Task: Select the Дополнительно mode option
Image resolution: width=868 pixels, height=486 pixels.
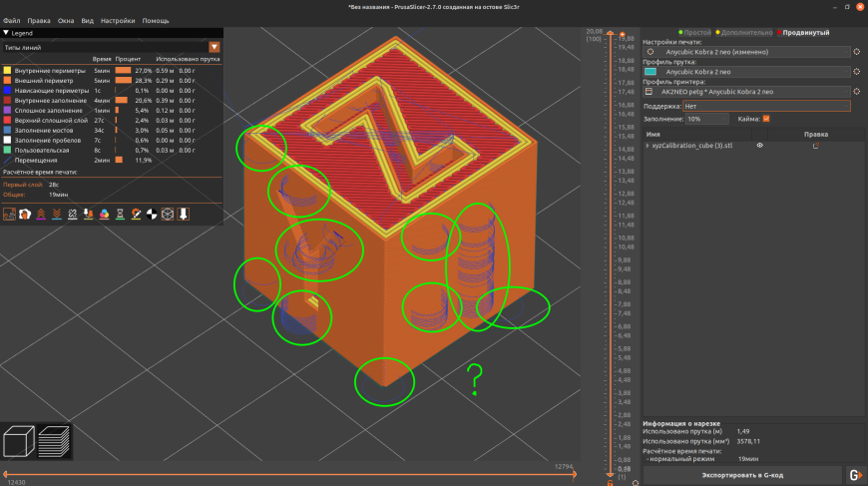Action: pos(743,32)
